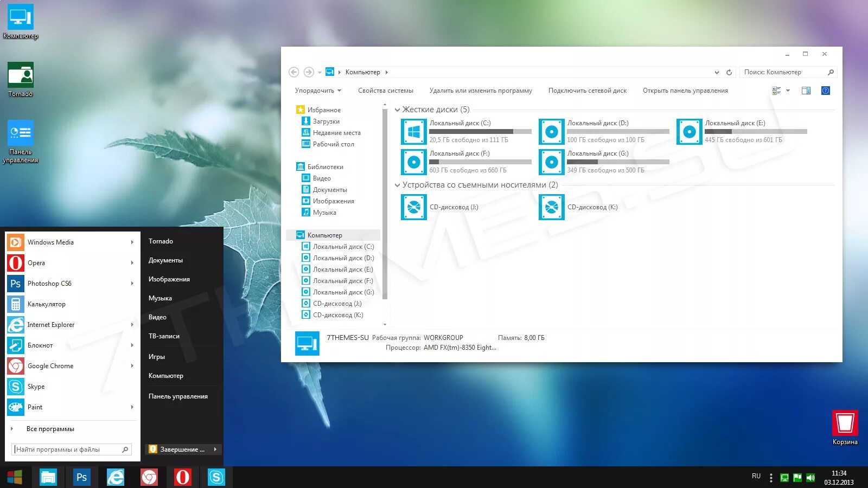Click the Explorer forward arrow
This screenshot has height=488, width=868.
point(309,72)
